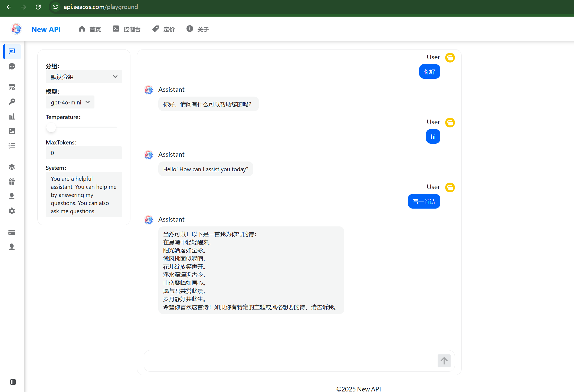Open the gpt-4o-mini model dropdown
The height and width of the screenshot is (392, 574).
click(x=70, y=102)
